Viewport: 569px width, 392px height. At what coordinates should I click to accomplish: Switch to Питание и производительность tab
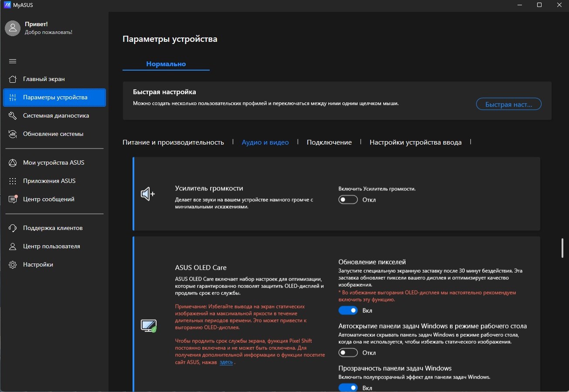click(x=173, y=142)
